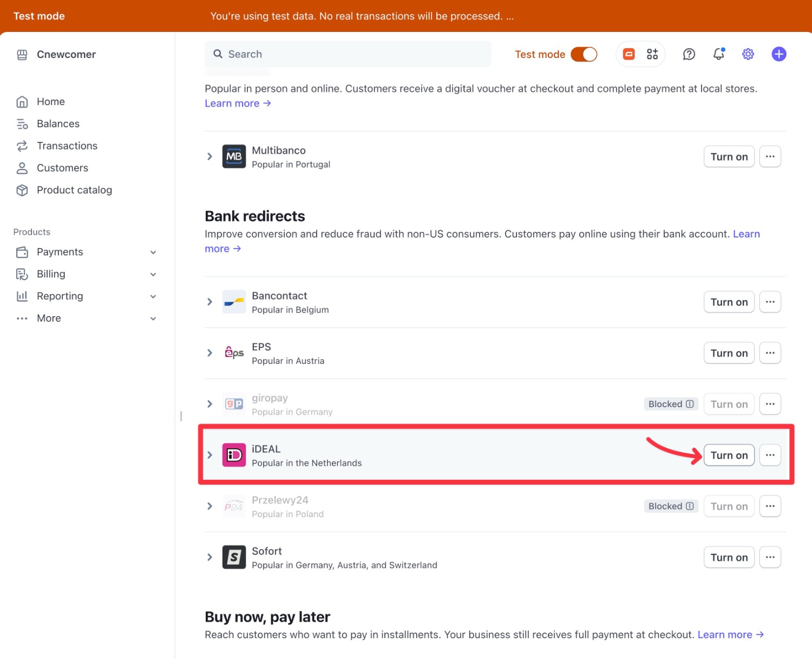This screenshot has width=812, height=659.
Task: Expand the Przelewy24 row chevron
Action: click(x=210, y=506)
